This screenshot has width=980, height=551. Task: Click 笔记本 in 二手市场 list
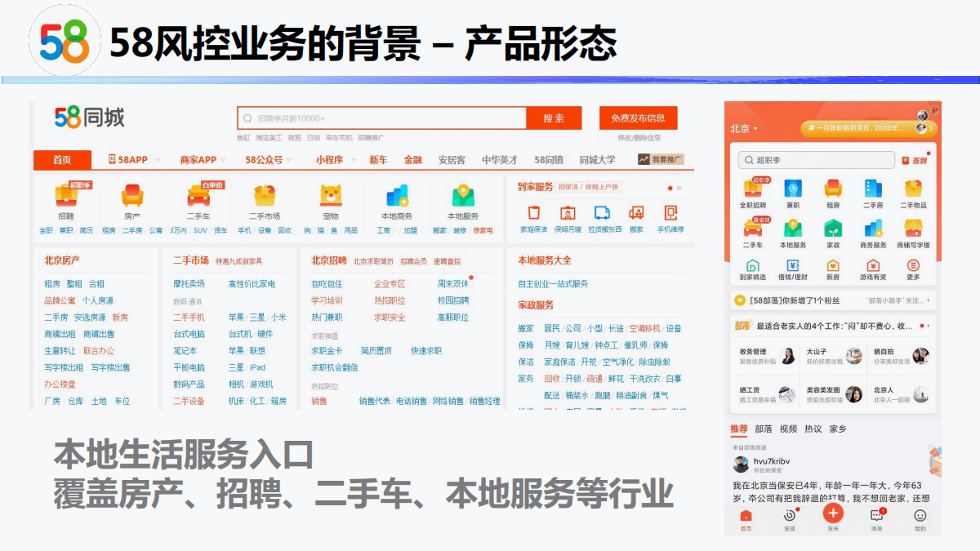tap(185, 351)
